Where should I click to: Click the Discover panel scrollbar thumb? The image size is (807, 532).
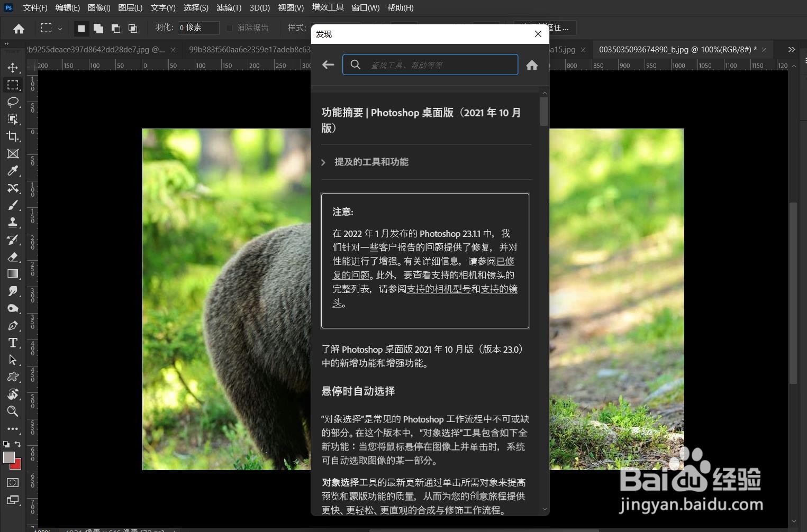(544, 111)
